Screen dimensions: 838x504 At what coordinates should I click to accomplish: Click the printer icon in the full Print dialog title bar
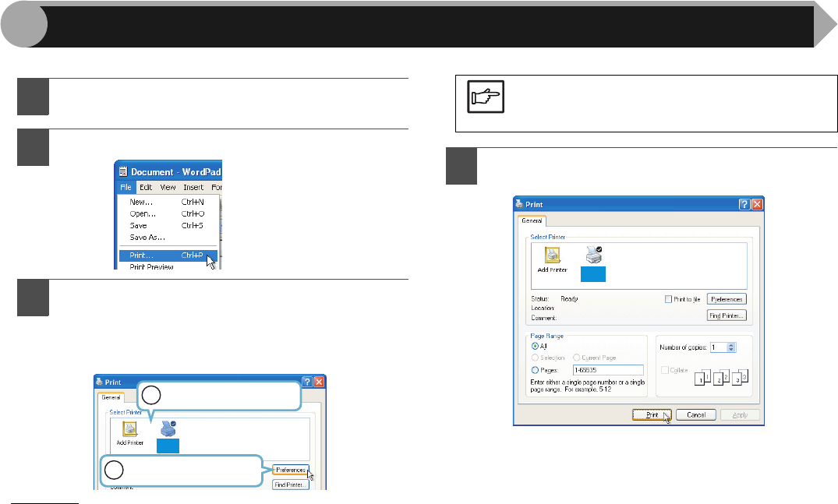(519, 204)
